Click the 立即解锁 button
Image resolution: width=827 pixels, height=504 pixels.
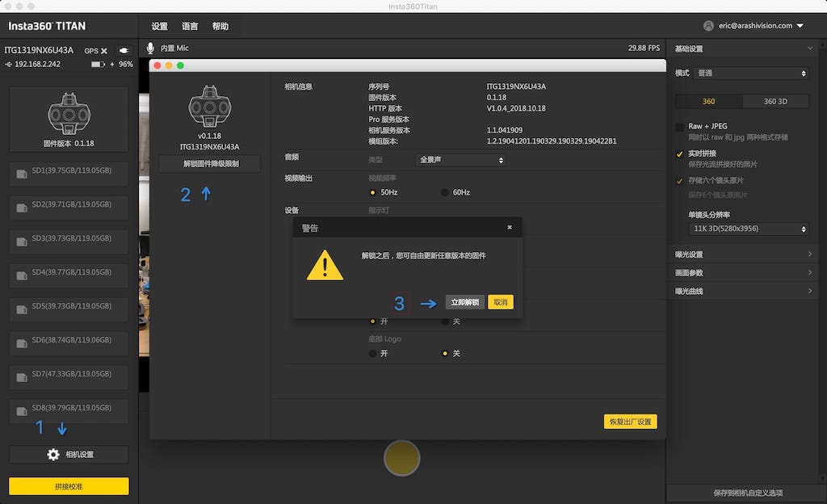(464, 302)
